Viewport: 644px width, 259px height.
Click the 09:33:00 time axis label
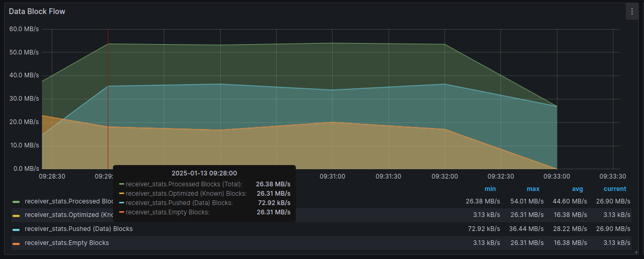click(x=557, y=176)
